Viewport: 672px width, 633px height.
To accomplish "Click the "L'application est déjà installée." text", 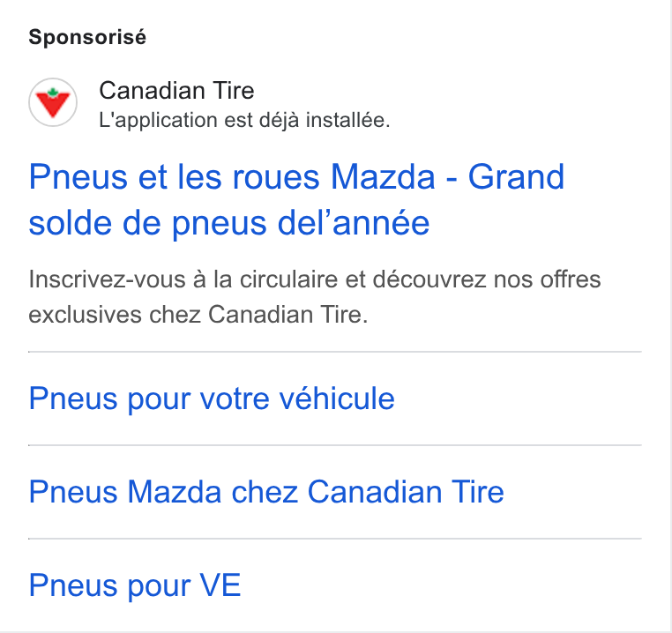I will 244,120.
